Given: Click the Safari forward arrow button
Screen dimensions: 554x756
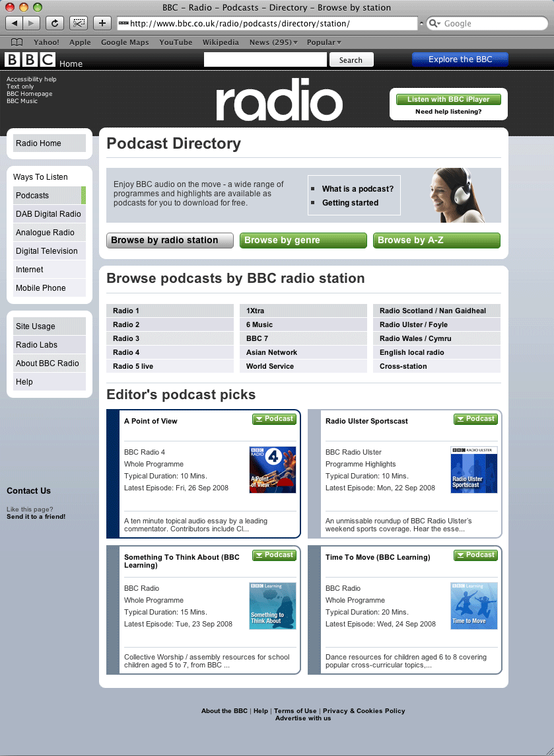Looking at the screenshot, I should 32,23.
